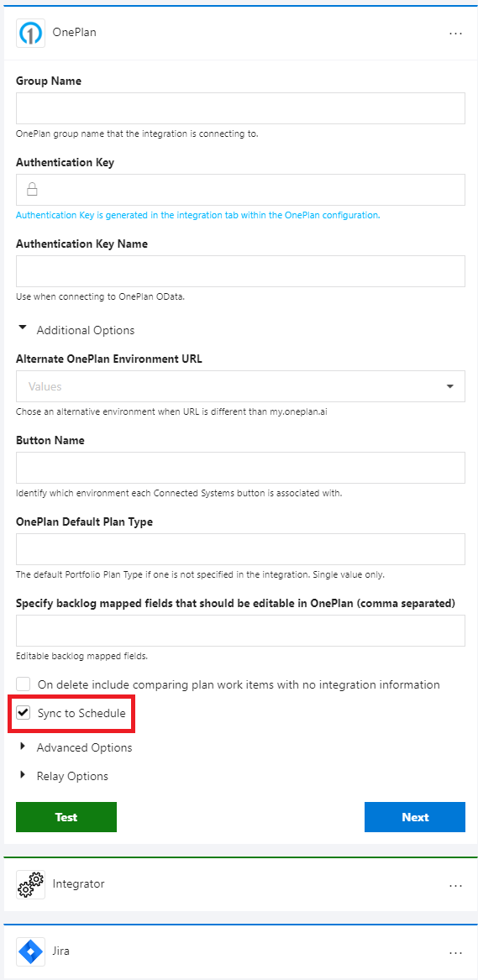Click the Sync to Schedule label
Screen dimensions: 478x980
coord(81,713)
